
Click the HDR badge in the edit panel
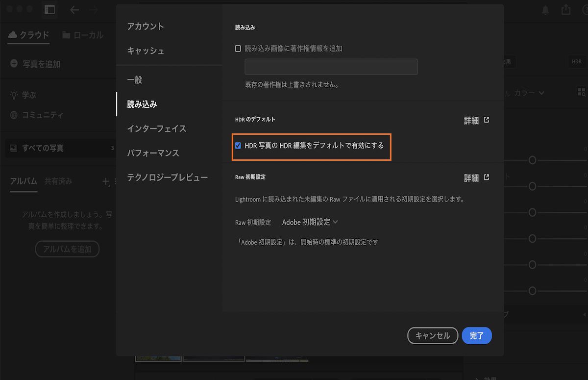tap(577, 62)
